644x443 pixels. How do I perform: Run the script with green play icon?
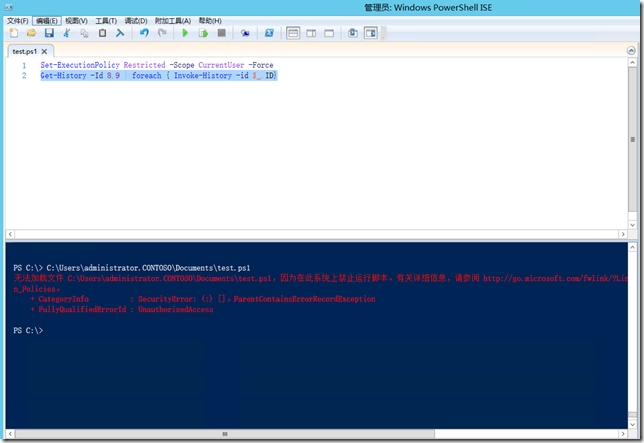[185, 33]
